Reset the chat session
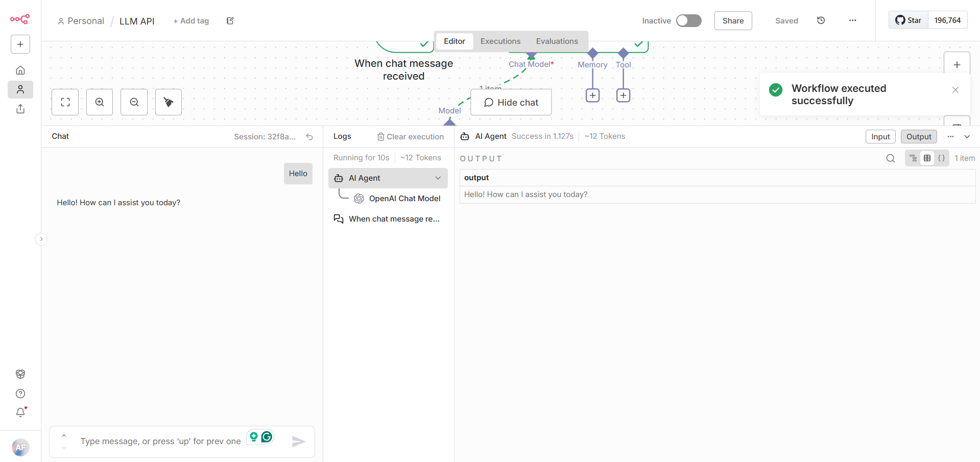 click(x=309, y=137)
